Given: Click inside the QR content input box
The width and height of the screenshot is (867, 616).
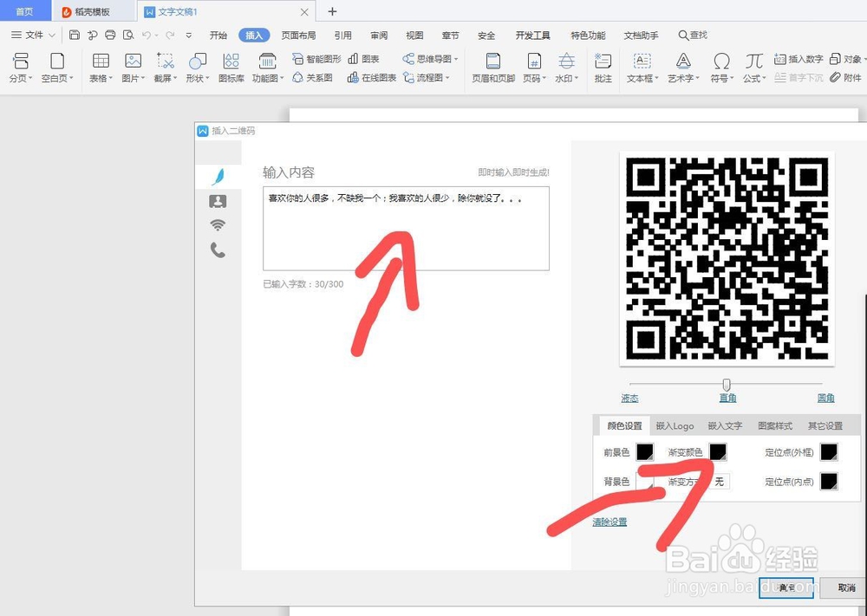Looking at the screenshot, I should (x=406, y=228).
